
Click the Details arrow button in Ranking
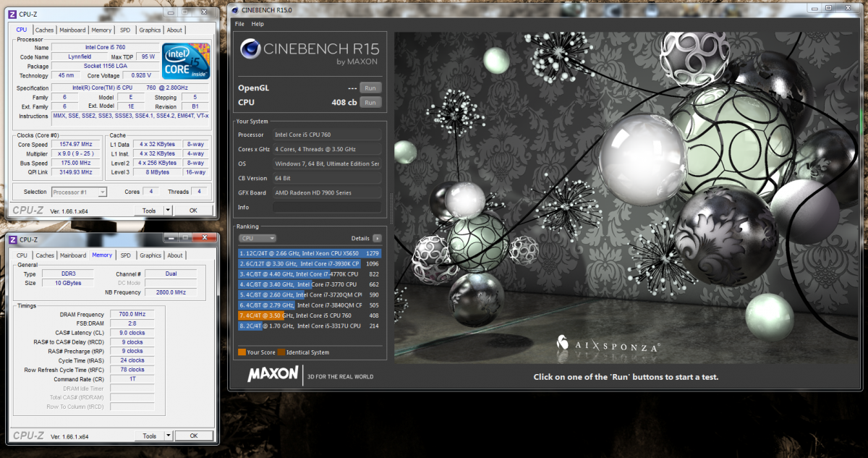(377, 238)
